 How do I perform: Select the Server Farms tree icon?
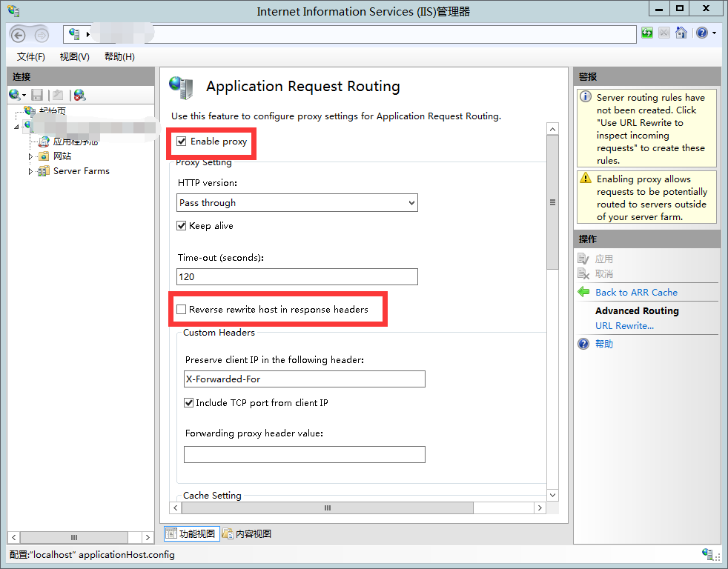(x=44, y=171)
